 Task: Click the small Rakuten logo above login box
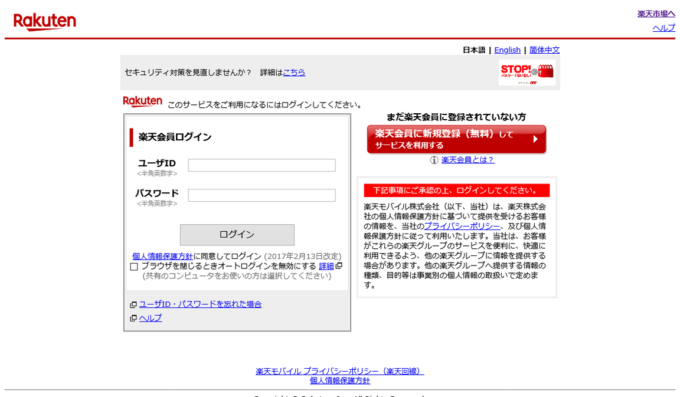click(x=142, y=102)
